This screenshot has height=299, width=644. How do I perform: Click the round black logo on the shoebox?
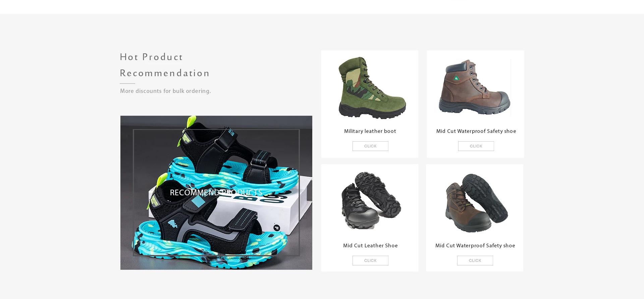[x=277, y=228]
